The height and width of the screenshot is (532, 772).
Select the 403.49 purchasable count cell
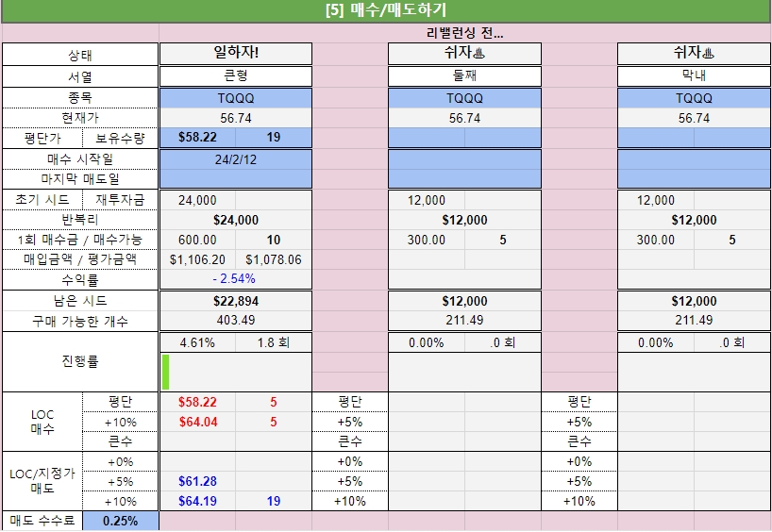(x=236, y=321)
